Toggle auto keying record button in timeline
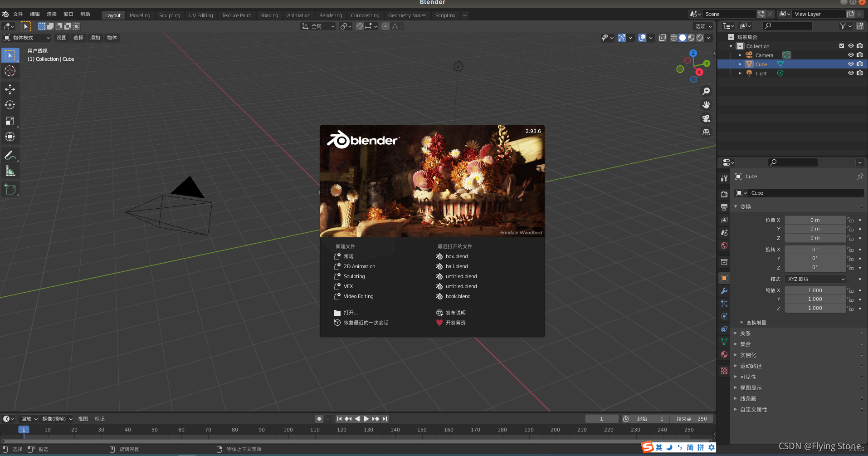Screen dimensions: 868x456 pos(319,419)
